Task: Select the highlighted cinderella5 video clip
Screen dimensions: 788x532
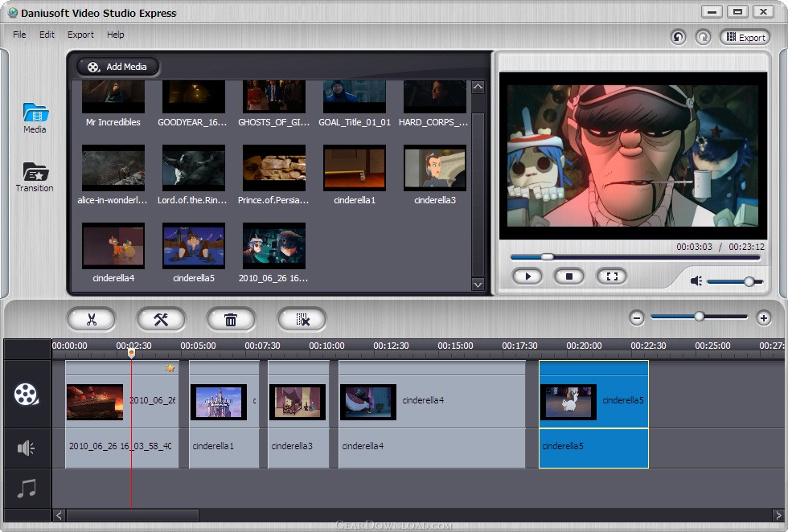Action: tap(593, 395)
